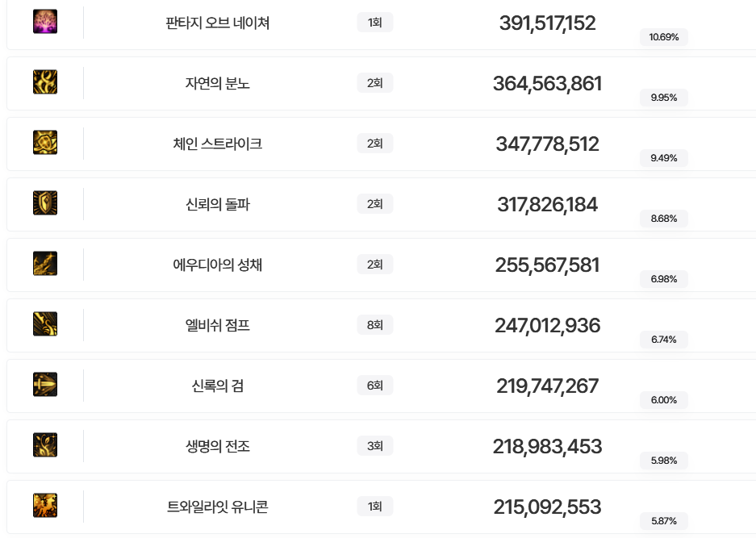
Task: Select the 엘비쉬 점프 skill name
Action: pos(217,325)
